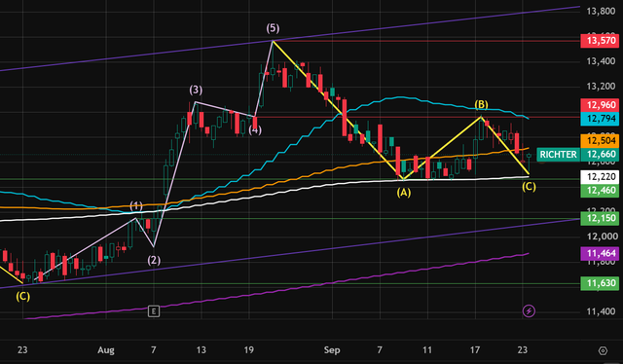Click the wave (1) label

coord(136,205)
